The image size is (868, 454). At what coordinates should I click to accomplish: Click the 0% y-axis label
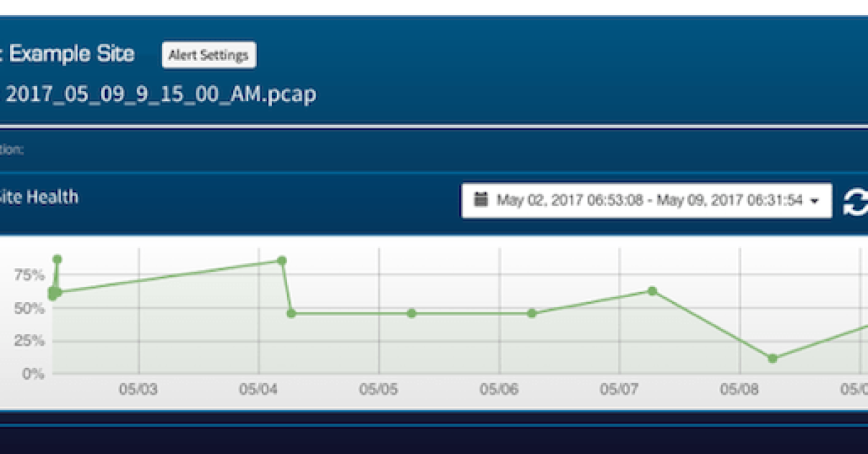33,374
